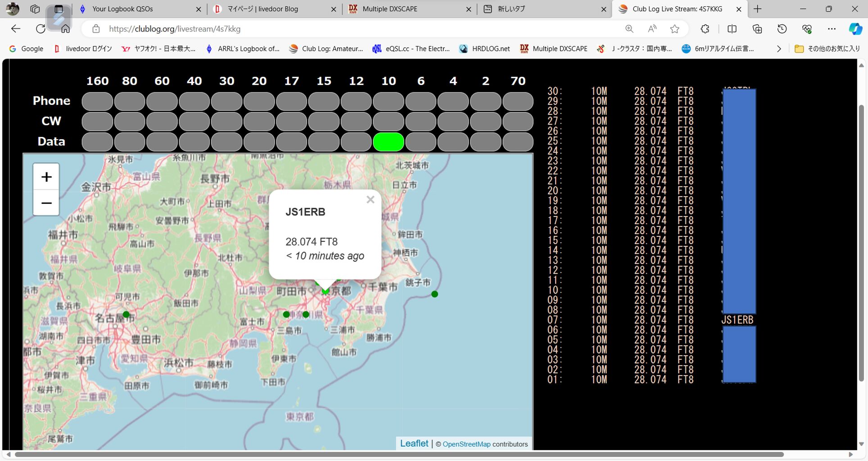Open J-クラスタ bookmark
The width and height of the screenshot is (868, 461).
pyautogui.click(x=635, y=49)
